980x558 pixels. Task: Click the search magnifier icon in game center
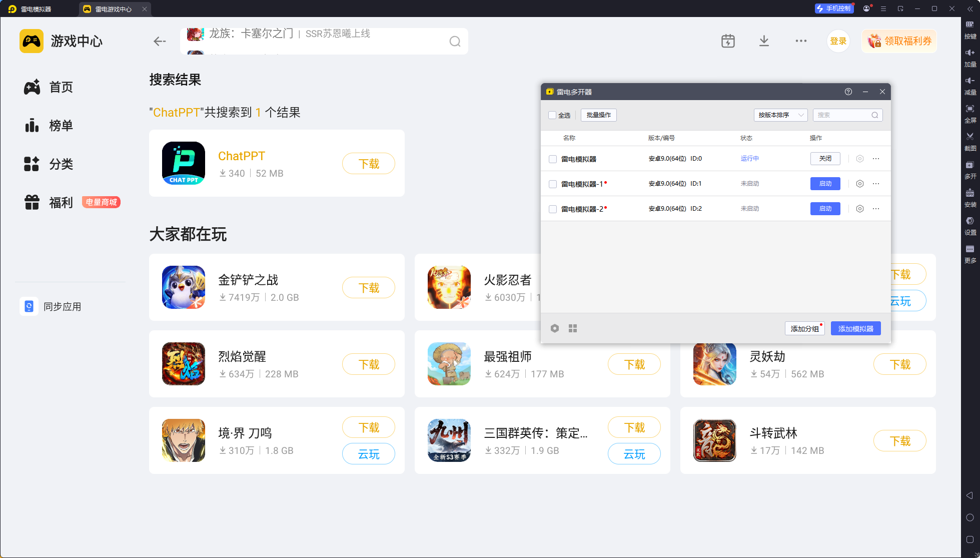455,42
